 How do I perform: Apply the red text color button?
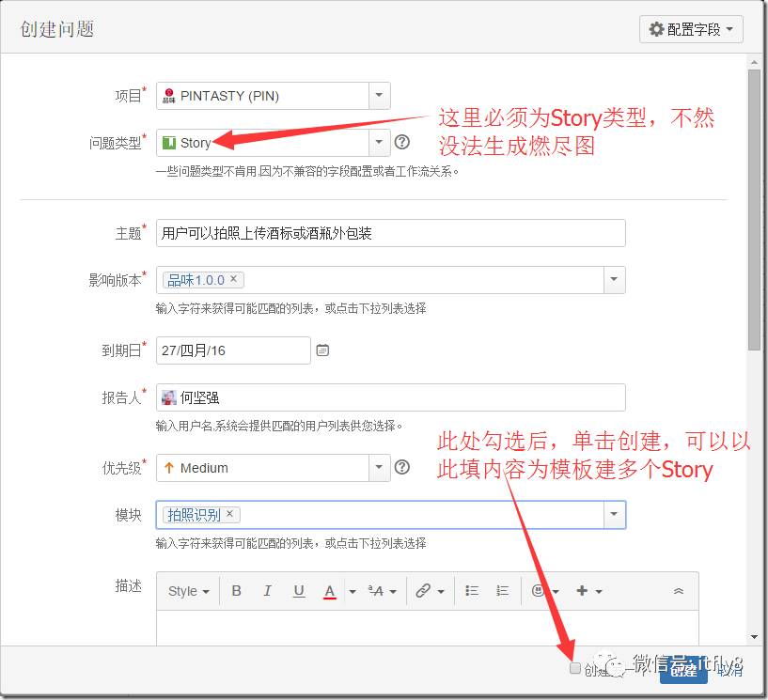click(330, 591)
